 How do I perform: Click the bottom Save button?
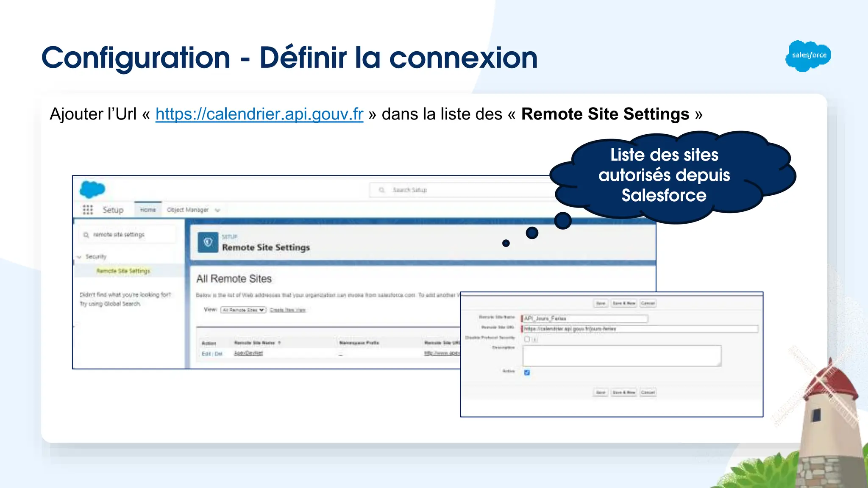point(601,392)
